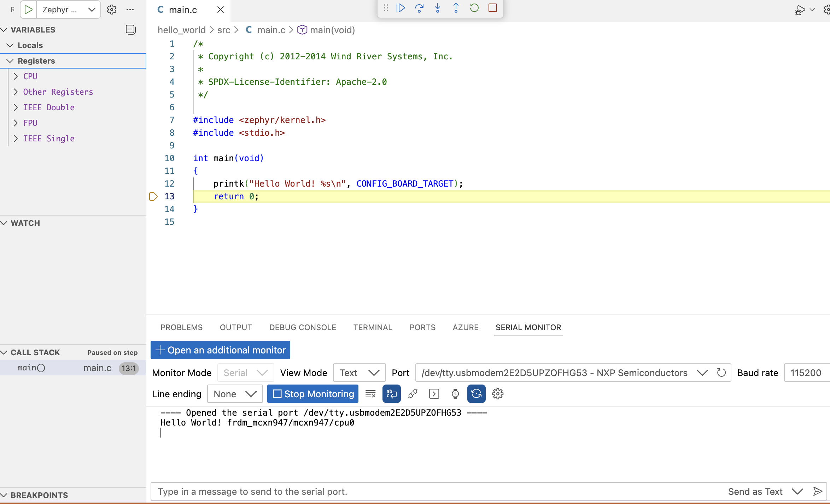Stop the debug session
Image resolution: width=830 pixels, height=504 pixels.
point(492,8)
